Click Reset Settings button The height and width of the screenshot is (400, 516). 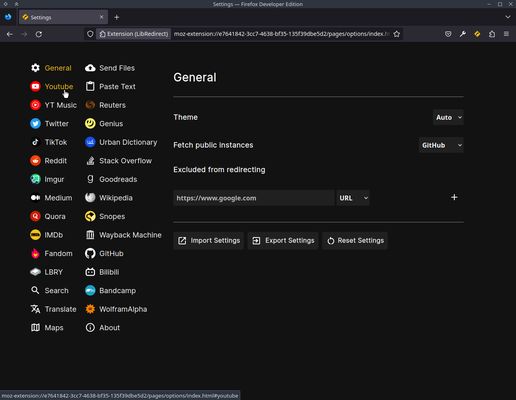[355, 241]
